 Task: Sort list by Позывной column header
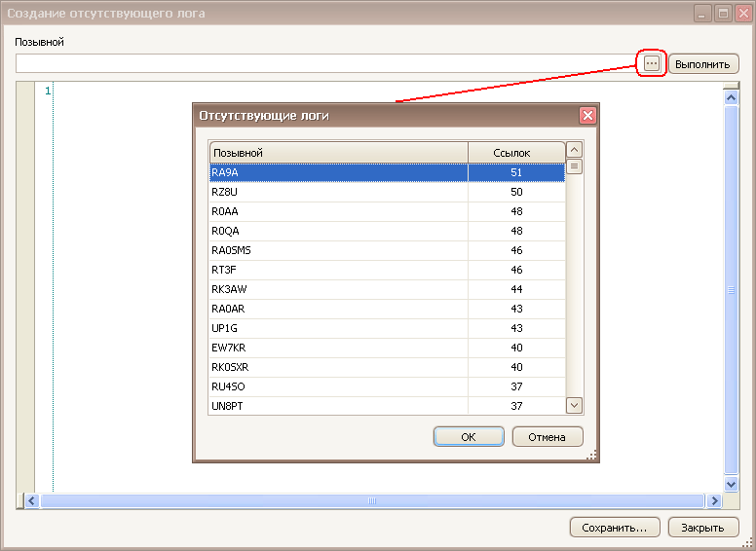click(338, 153)
